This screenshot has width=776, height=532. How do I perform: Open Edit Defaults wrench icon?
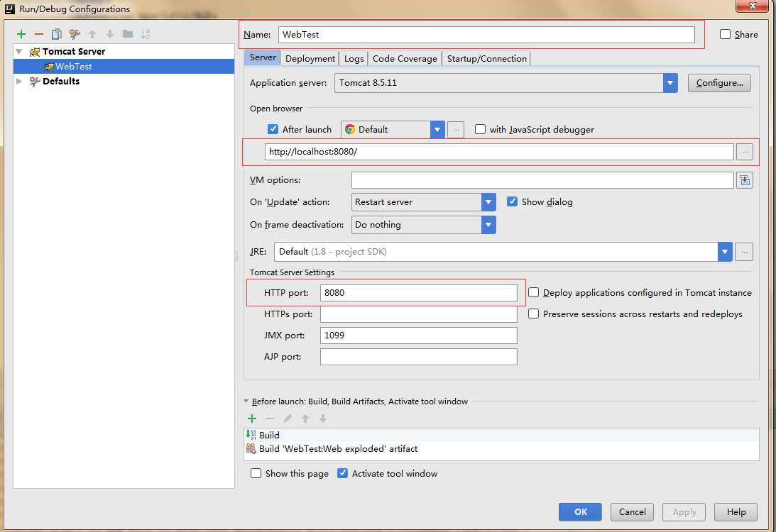pyautogui.click(x=75, y=34)
